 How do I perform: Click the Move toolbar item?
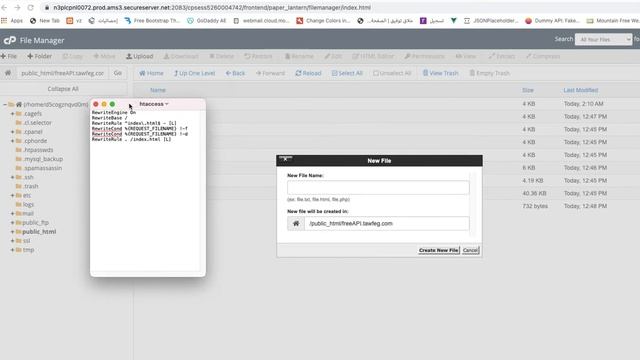(x=104, y=56)
